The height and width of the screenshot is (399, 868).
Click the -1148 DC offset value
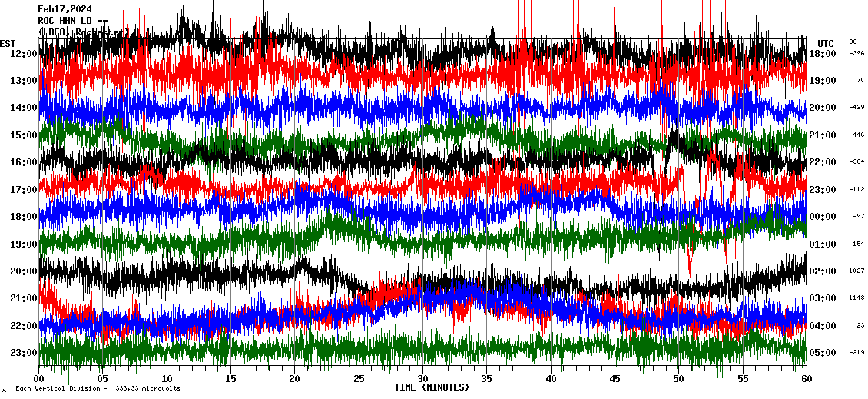[x=855, y=298]
